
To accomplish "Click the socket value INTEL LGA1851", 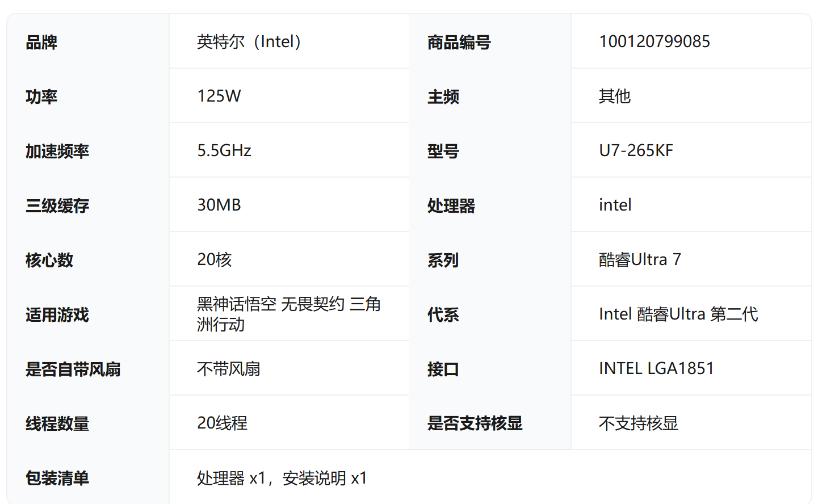I will 656,369.
